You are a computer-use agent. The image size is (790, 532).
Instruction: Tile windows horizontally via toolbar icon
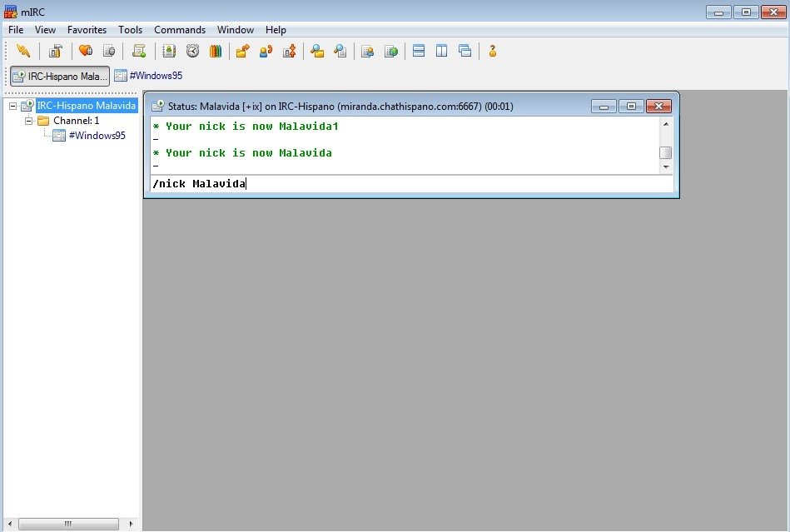click(x=418, y=51)
